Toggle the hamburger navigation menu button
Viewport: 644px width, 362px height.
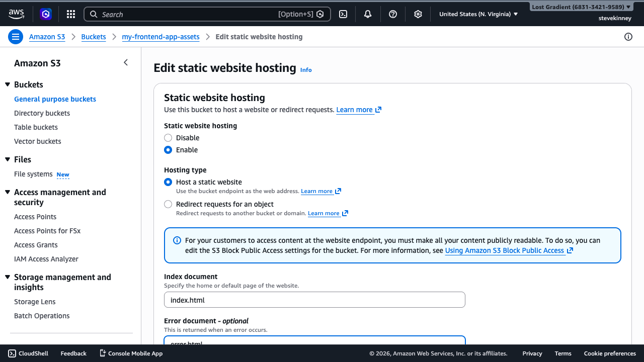[16, 37]
